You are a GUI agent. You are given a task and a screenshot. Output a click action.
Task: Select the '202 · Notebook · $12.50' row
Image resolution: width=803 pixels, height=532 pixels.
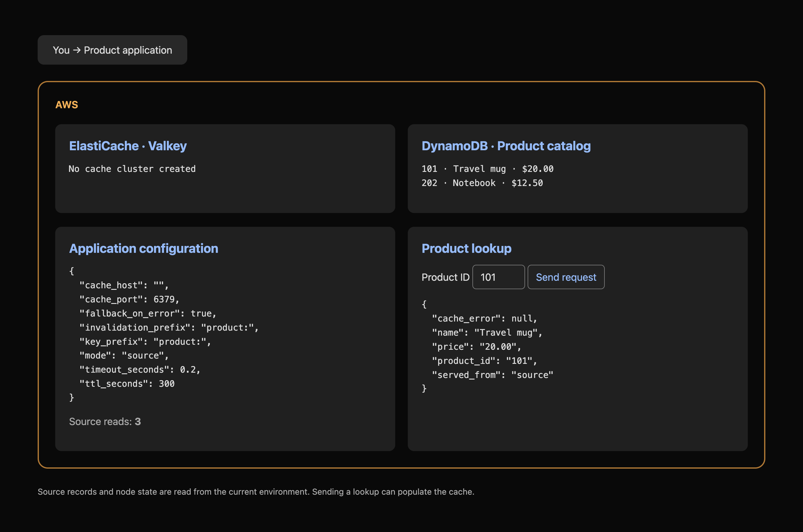tap(482, 183)
